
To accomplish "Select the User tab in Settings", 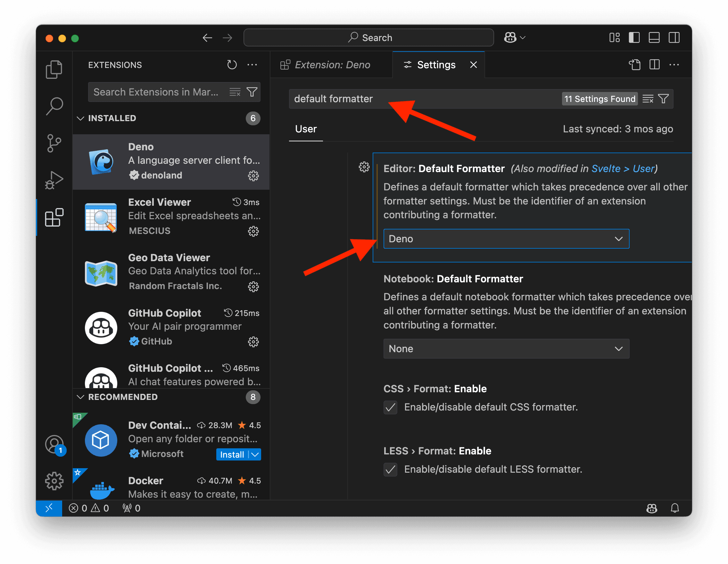I will 305,129.
